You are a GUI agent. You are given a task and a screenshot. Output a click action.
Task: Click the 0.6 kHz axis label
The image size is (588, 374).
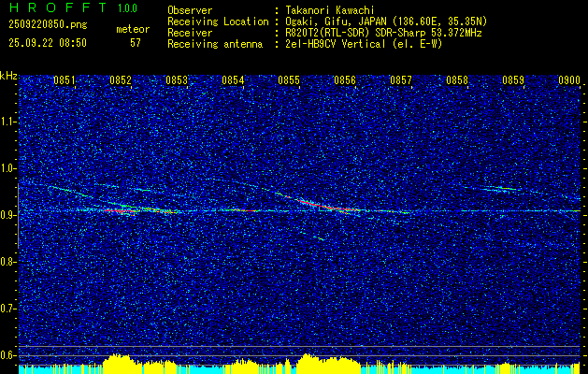[x=7, y=355]
